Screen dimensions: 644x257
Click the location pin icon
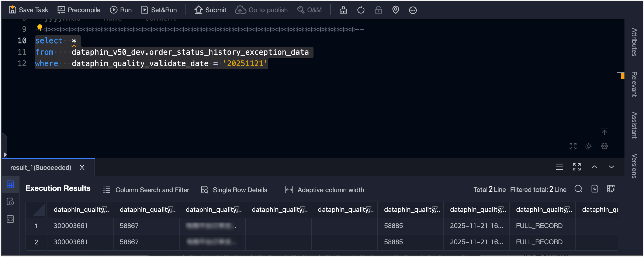[396, 10]
